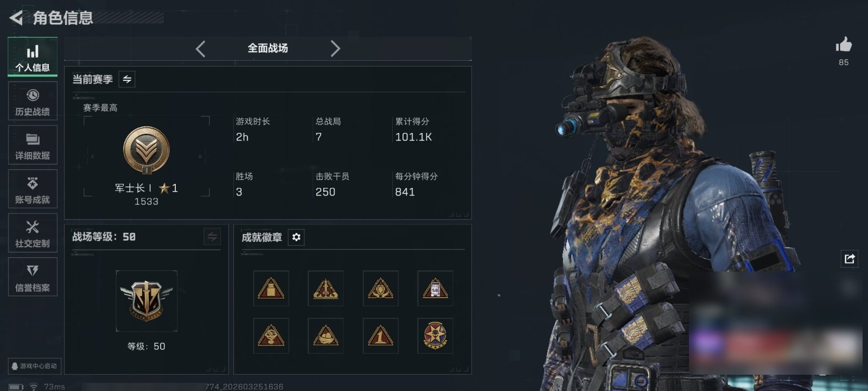
Task: Click the thumbs-up like icon
Action: pyautogui.click(x=844, y=45)
